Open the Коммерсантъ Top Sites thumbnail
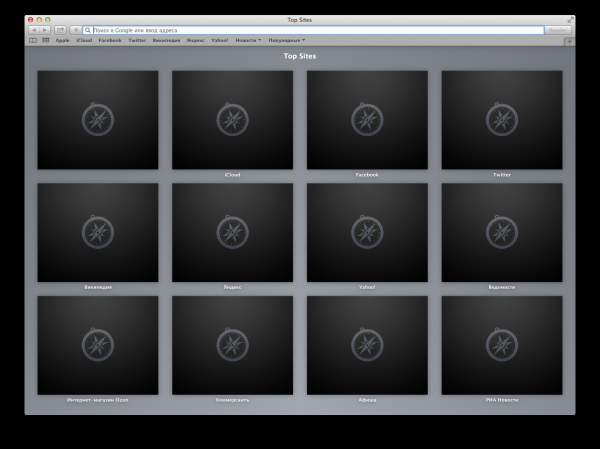The image size is (600, 449). pos(232,345)
